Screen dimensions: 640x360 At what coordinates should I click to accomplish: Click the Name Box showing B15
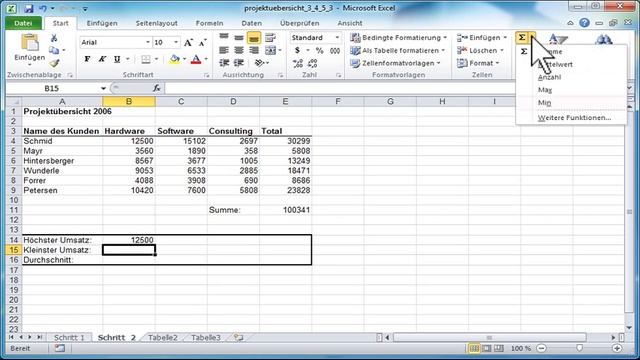[52, 88]
